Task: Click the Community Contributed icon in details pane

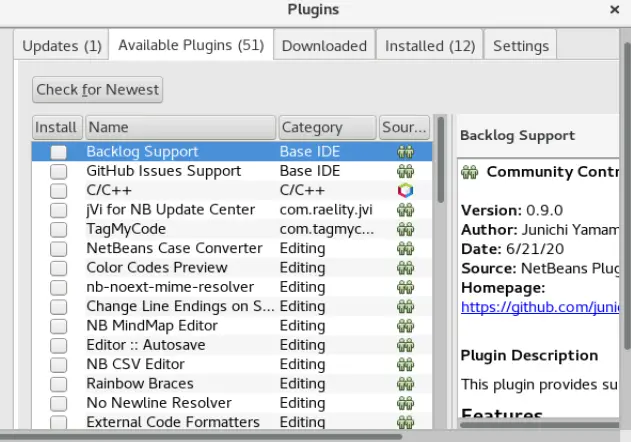Action: coord(470,172)
